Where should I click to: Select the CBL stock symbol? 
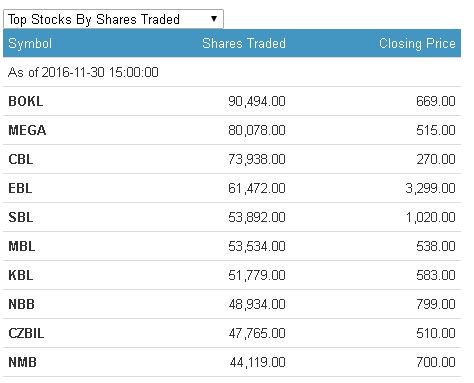[x=21, y=159]
